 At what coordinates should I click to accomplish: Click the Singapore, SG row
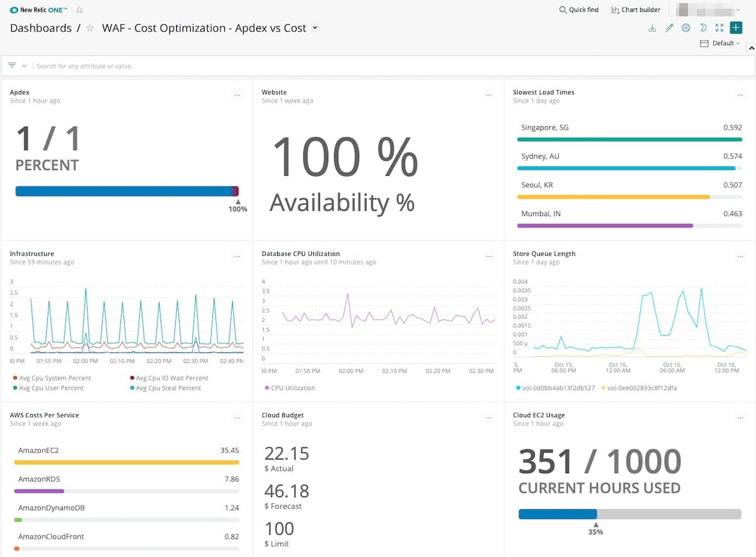[x=629, y=134]
